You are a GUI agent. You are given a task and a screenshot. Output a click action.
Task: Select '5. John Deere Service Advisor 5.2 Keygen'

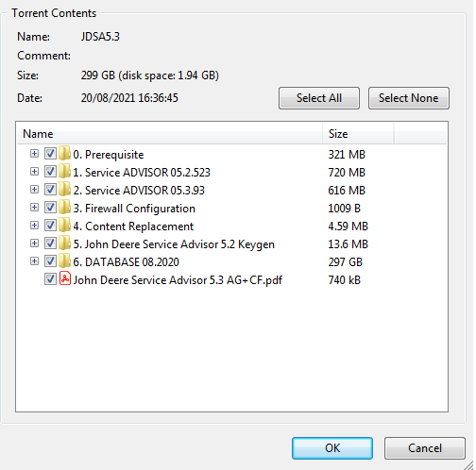[174, 244]
